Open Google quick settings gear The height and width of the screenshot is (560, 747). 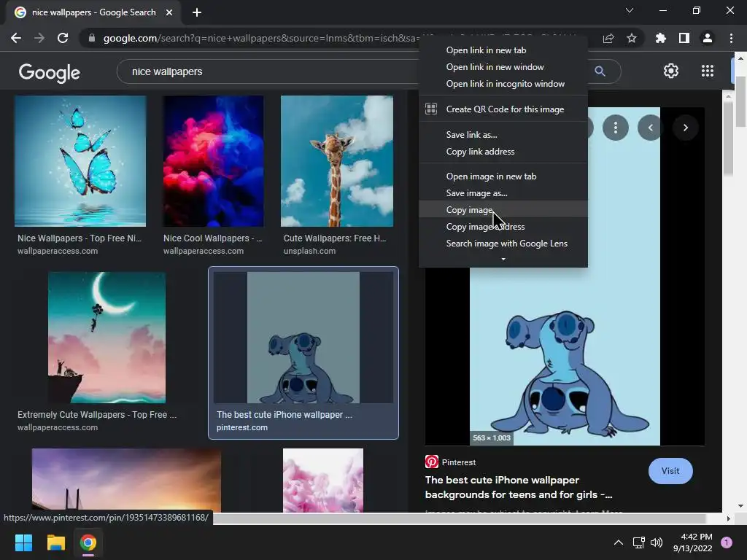pos(671,71)
